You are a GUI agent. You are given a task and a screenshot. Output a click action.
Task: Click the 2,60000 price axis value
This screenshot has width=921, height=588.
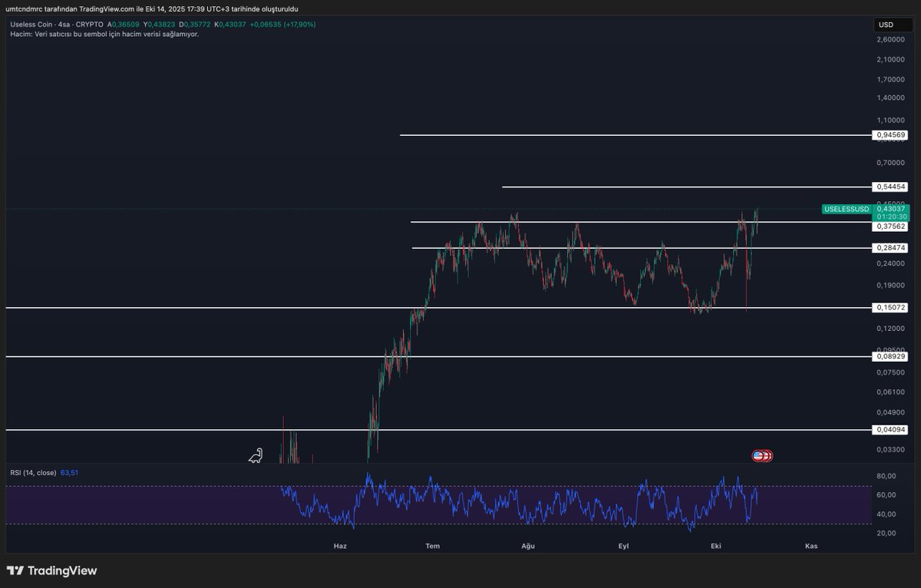(890, 39)
